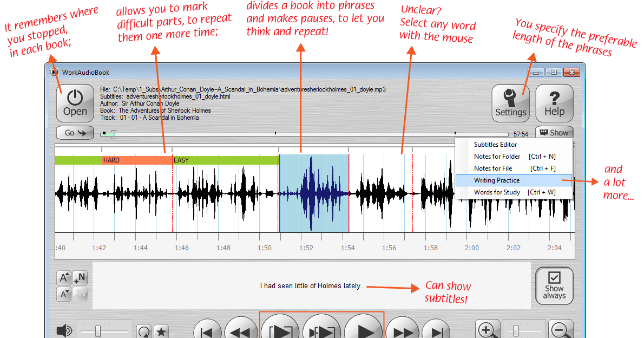644x338 pixels.
Task: Click the Book: Adventures of Sherlock Holmes line
Action: coord(155,110)
